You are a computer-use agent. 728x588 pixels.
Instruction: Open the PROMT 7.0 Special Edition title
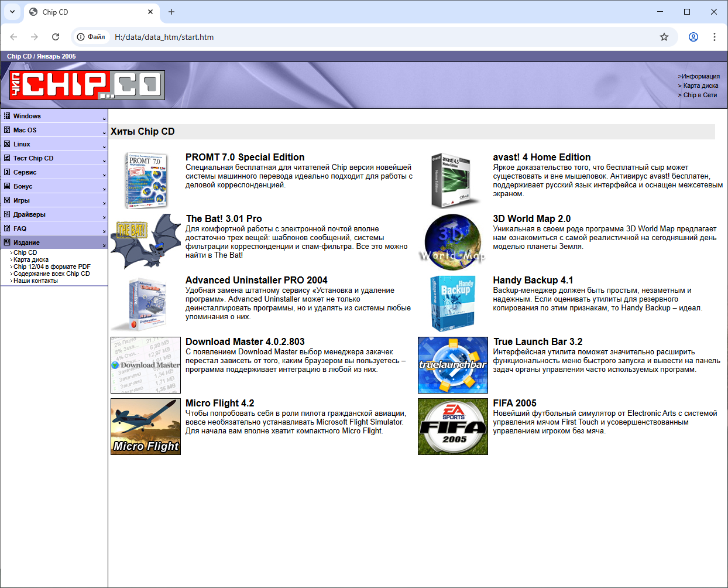[x=245, y=157]
